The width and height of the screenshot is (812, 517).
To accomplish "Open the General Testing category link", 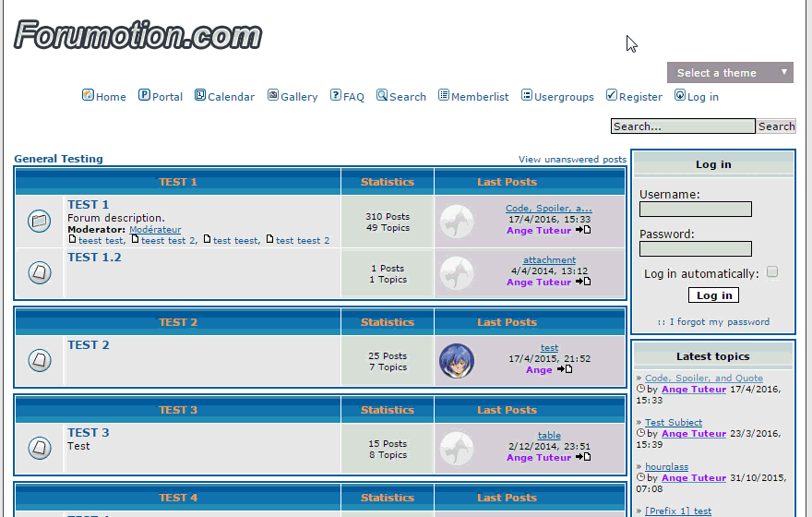I will tap(58, 159).
